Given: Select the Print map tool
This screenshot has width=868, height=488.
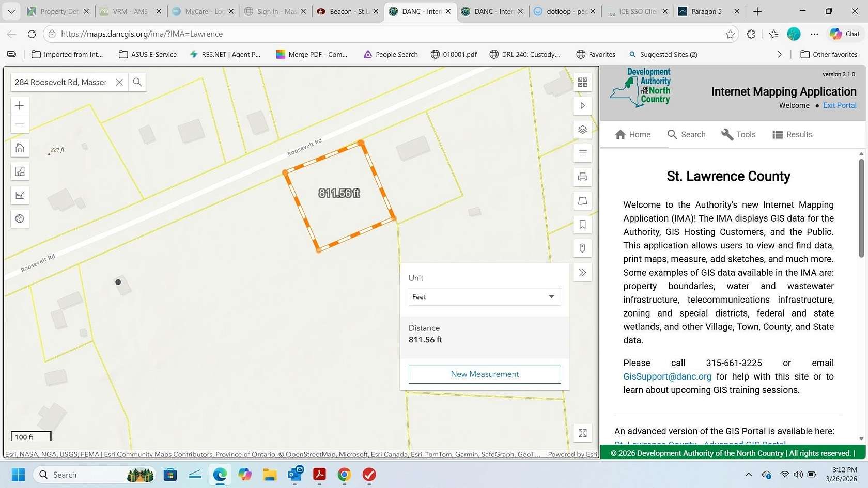Looking at the screenshot, I should coord(582,177).
